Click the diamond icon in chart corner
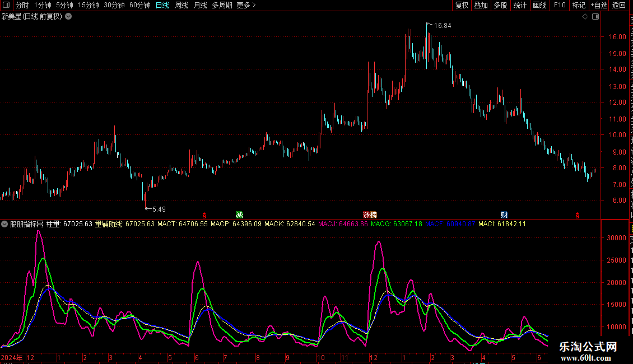Viewport: 633px width, 364px height. (x=585, y=17)
